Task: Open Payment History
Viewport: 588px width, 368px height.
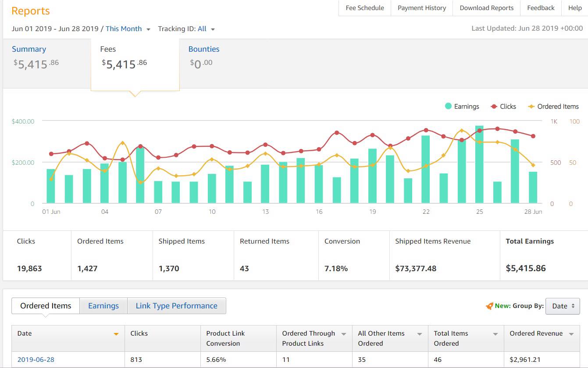Action: (x=422, y=8)
